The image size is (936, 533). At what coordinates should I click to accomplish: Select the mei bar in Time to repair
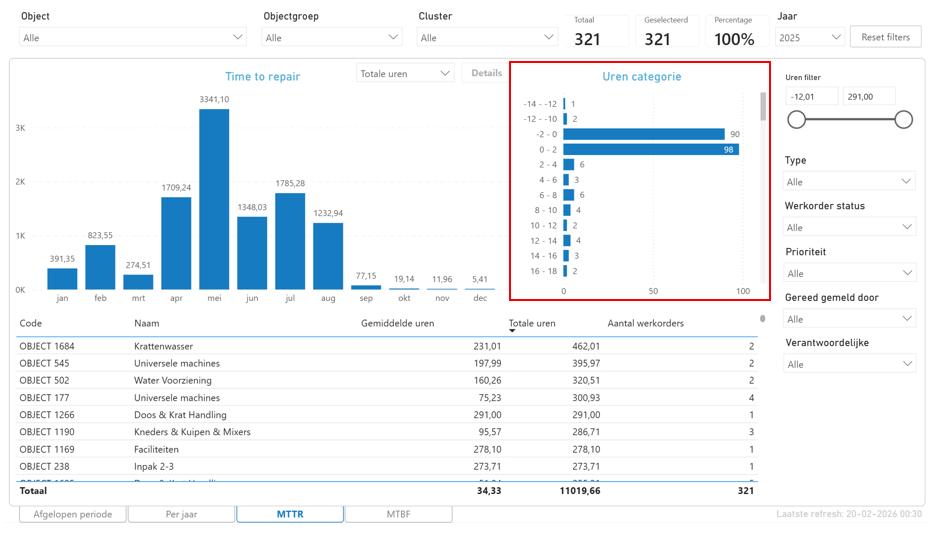coord(214,199)
